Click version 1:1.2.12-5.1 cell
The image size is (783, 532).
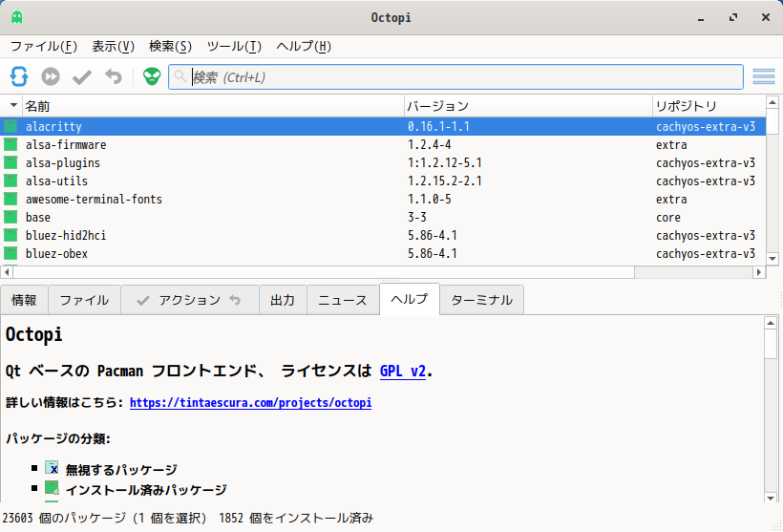444,162
